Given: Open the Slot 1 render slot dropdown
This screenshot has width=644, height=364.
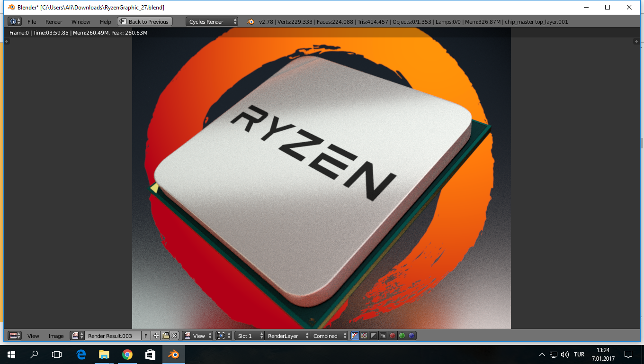Looking at the screenshot, I should (250, 336).
